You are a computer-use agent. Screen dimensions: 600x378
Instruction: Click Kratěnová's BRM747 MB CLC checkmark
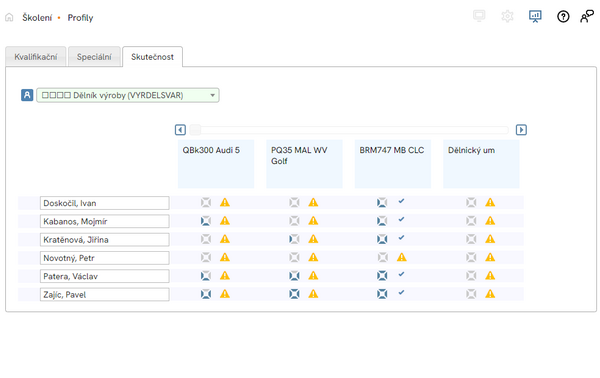pyautogui.click(x=401, y=238)
